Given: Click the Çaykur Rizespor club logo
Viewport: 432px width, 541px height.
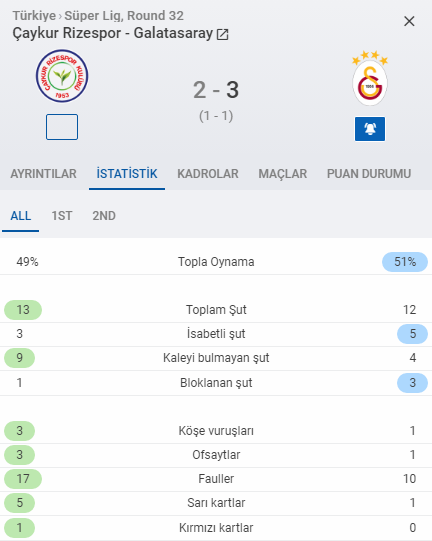Looking at the screenshot, I should 62,76.
